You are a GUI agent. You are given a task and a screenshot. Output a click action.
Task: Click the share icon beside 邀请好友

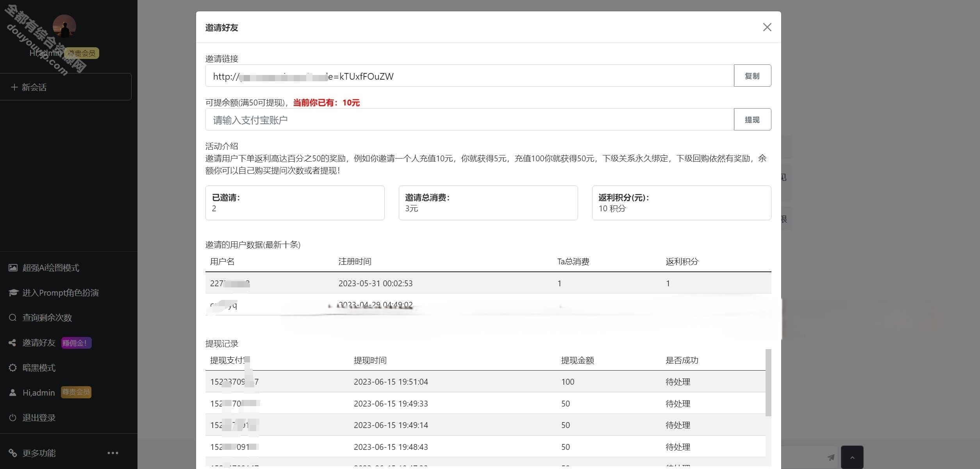click(12, 342)
